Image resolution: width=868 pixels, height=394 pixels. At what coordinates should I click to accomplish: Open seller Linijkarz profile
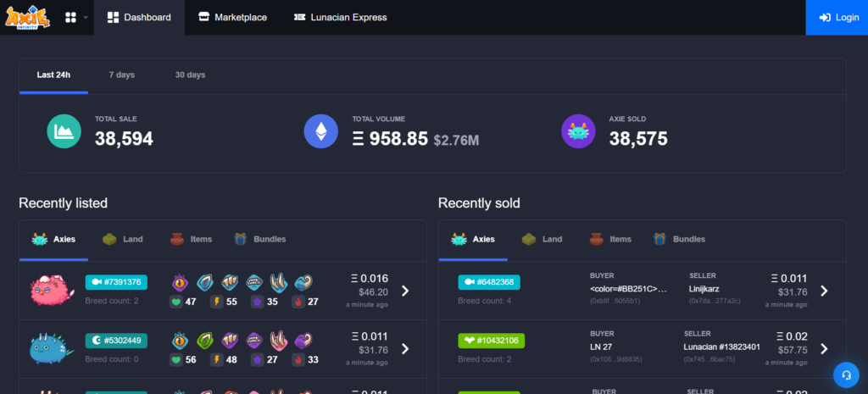(x=704, y=289)
